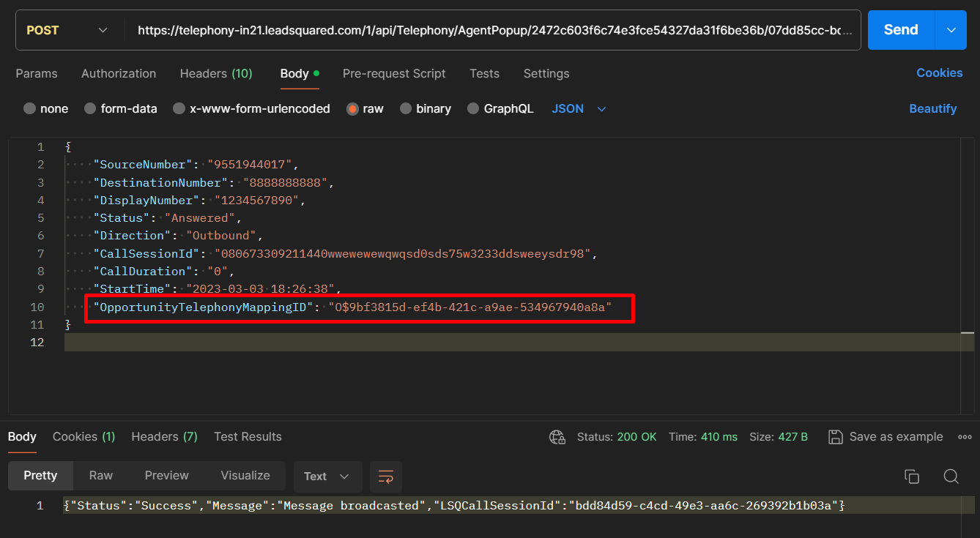Select the none body type radio
Screen dimensions: 980x538
tap(30, 109)
